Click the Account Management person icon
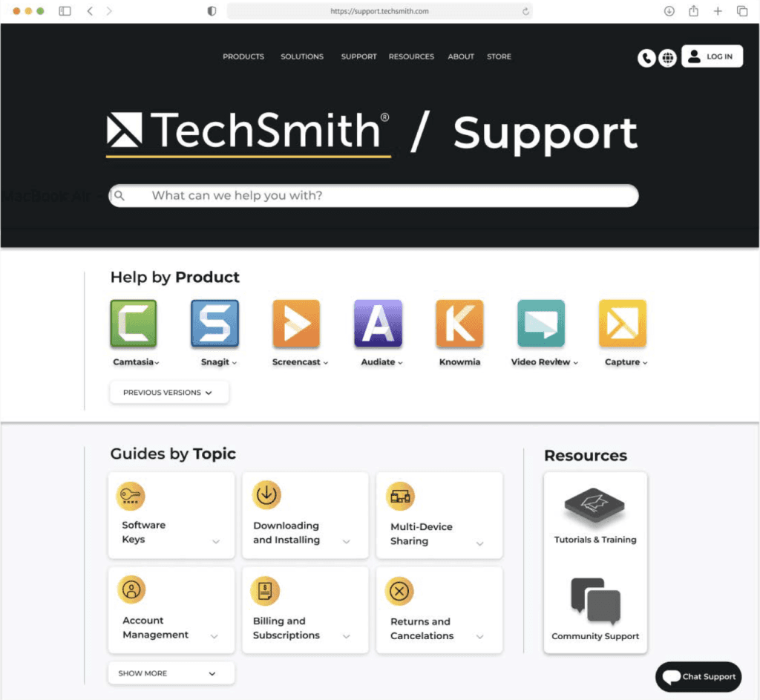 point(131,589)
